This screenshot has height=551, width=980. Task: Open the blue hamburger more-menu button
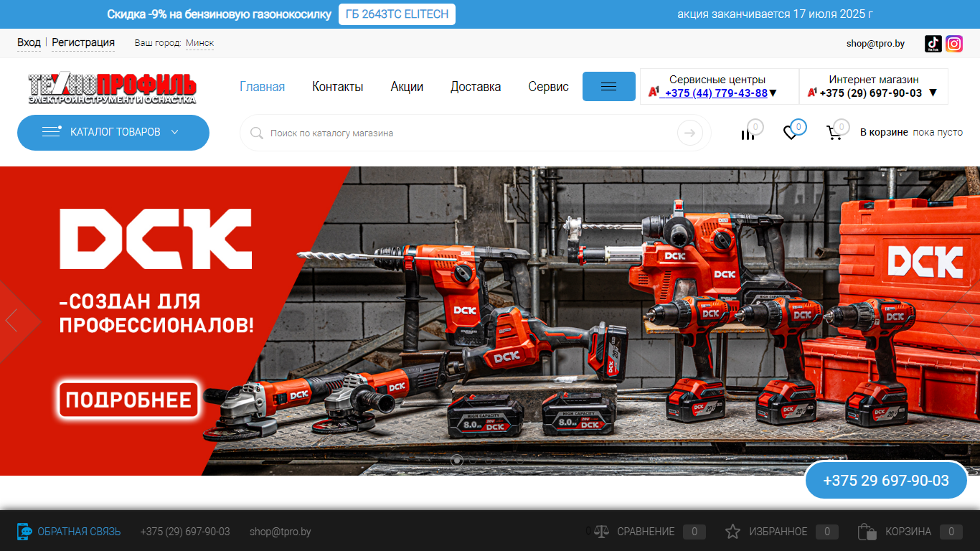click(609, 86)
